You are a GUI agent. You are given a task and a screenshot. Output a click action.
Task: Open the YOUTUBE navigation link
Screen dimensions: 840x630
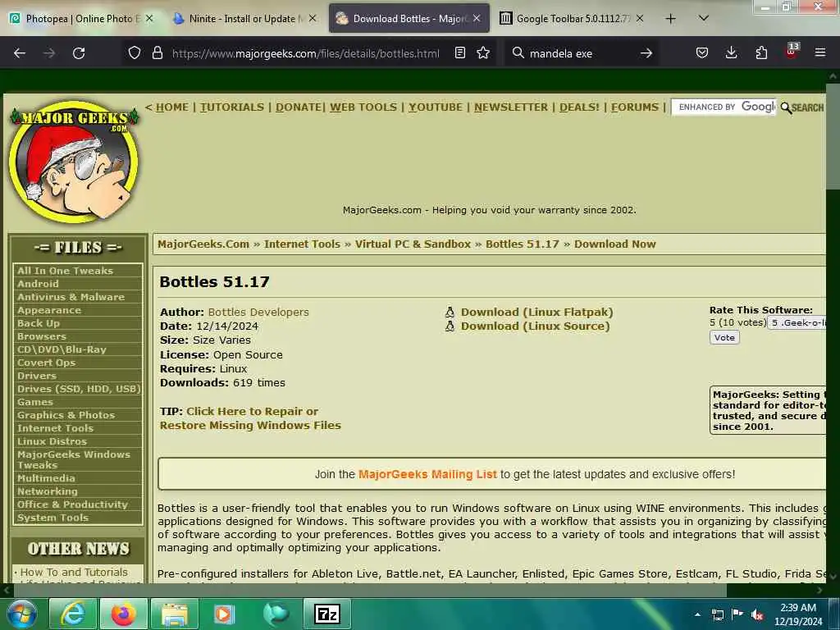click(x=435, y=107)
